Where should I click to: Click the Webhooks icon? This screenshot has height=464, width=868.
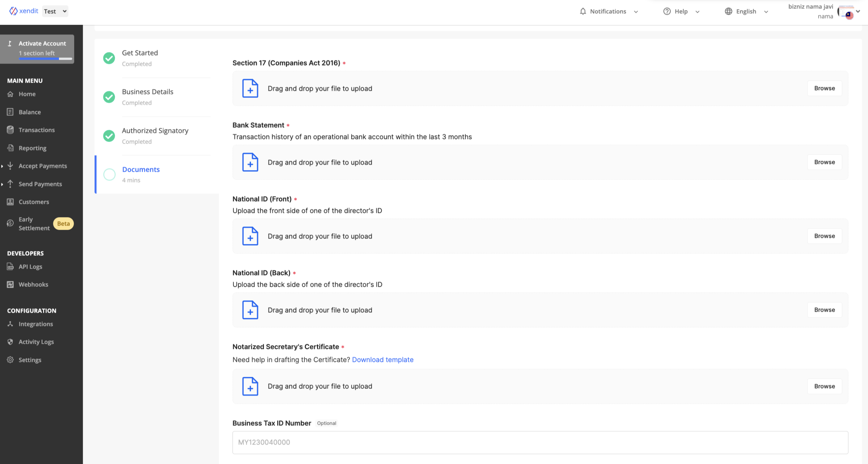click(x=10, y=285)
